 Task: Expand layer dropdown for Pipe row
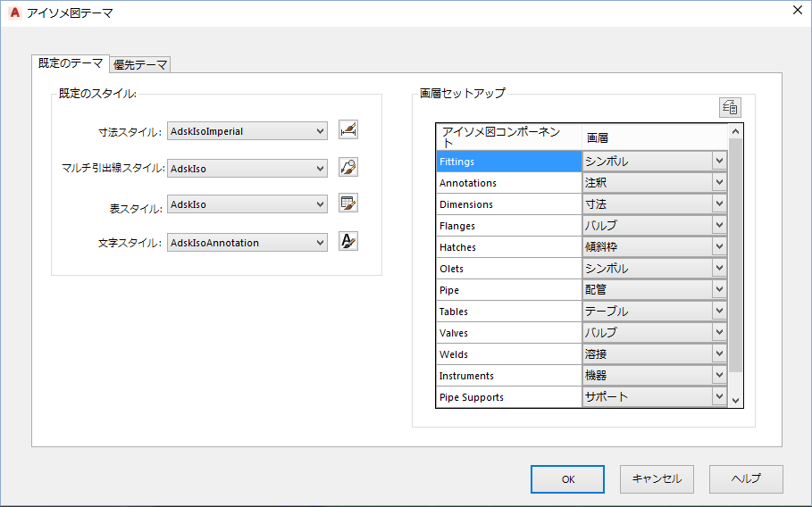[x=719, y=290]
